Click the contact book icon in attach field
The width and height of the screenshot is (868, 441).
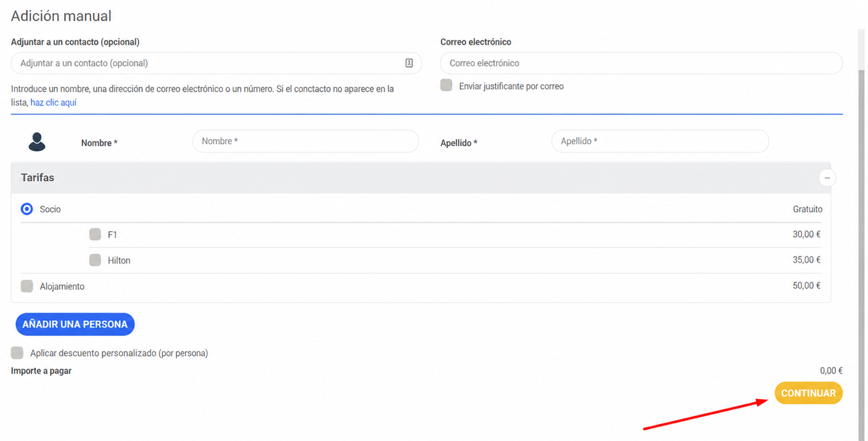[x=409, y=63]
